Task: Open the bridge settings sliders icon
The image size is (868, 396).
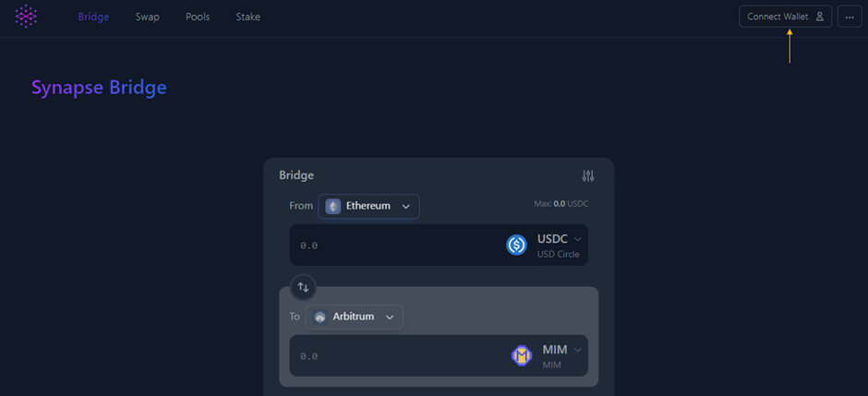Action: coord(588,176)
